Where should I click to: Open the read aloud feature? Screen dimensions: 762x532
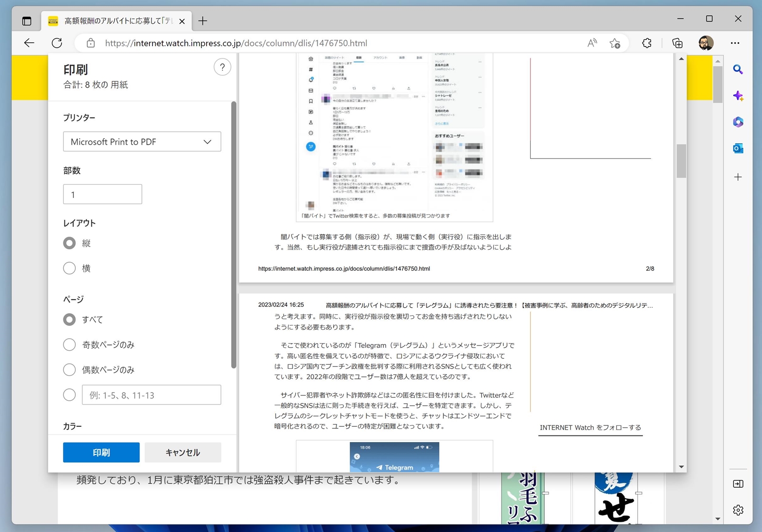(x=592, y=43)
